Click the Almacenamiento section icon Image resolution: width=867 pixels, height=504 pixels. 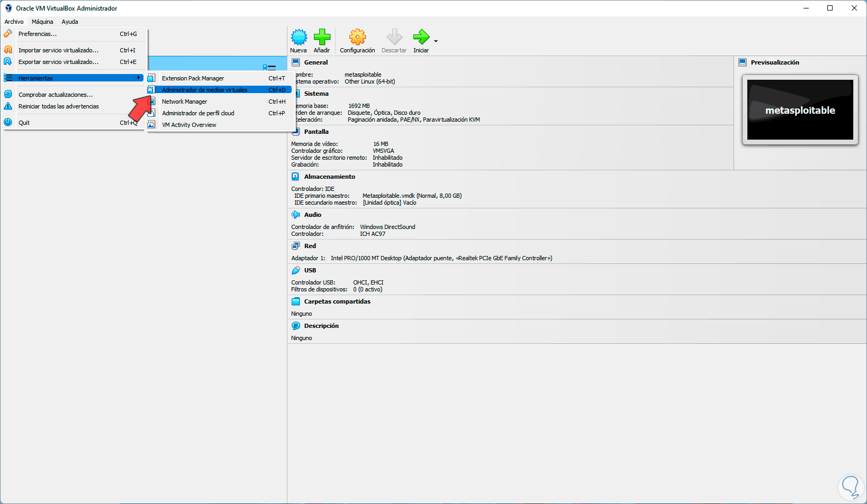[x=295, y=177]
